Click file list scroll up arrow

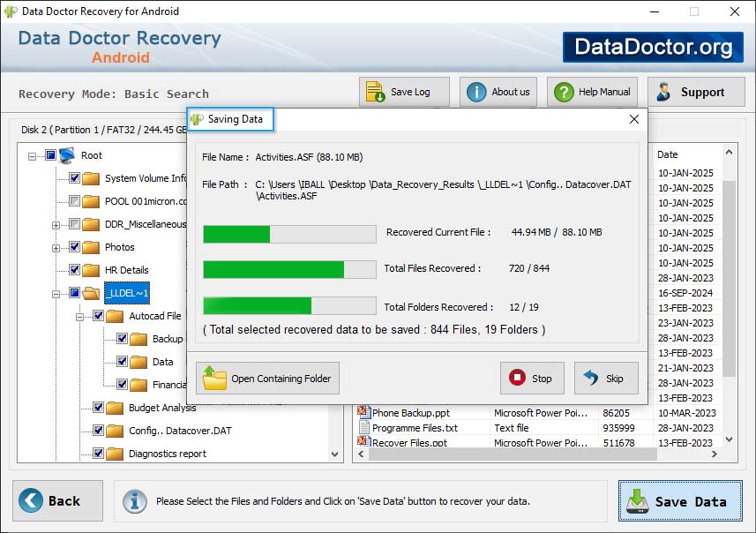729,152
